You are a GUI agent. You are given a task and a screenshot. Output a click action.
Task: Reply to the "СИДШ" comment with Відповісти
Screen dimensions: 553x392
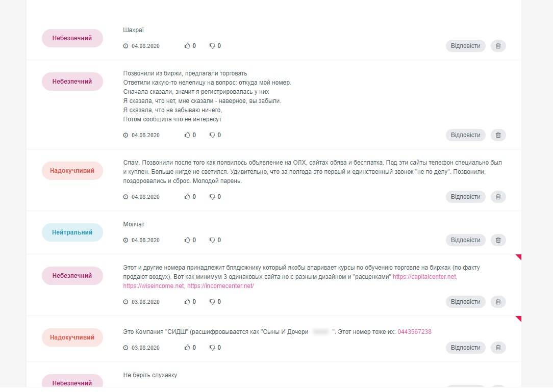(x=466, y=348)
